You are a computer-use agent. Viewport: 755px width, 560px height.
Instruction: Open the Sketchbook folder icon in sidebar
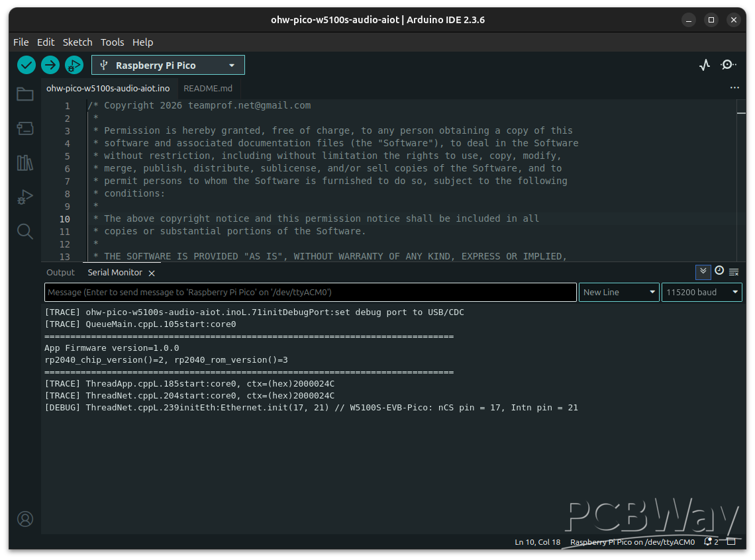25,94
